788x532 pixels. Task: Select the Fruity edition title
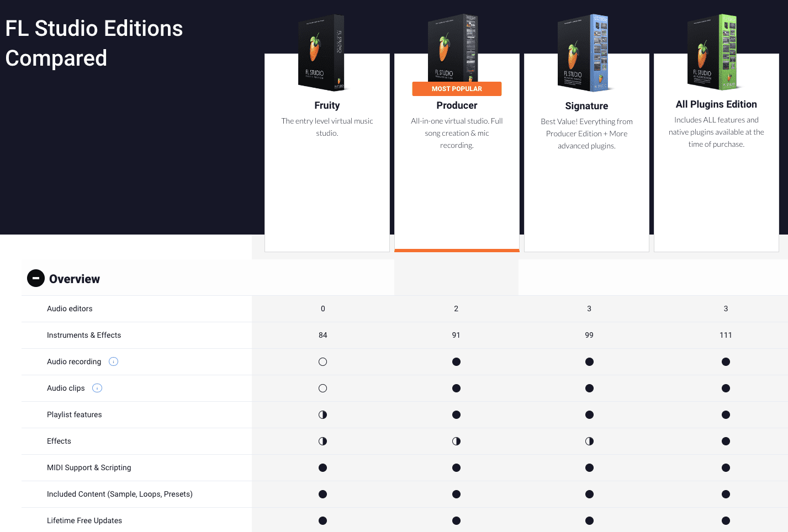coord(327,105)
